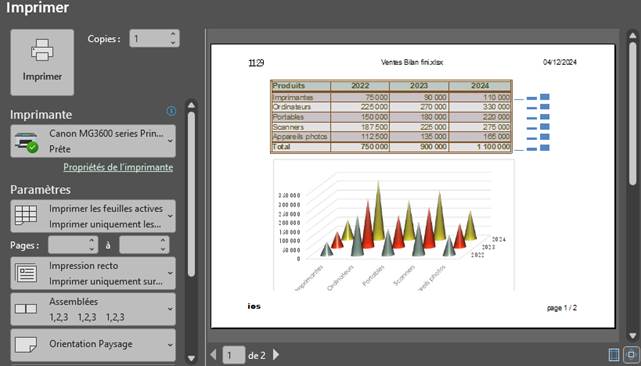Increase Copies count with up arrow
The height and width of the screenshot is (366, 641).
tap(173, 34)
